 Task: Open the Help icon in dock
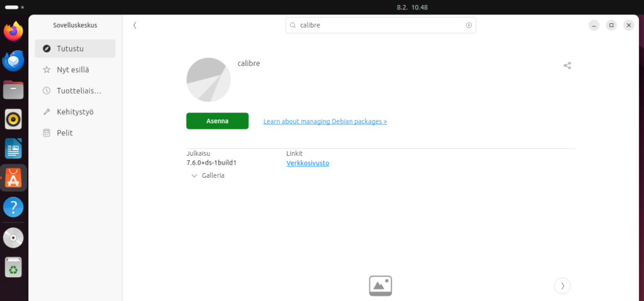tap(13, 207)
